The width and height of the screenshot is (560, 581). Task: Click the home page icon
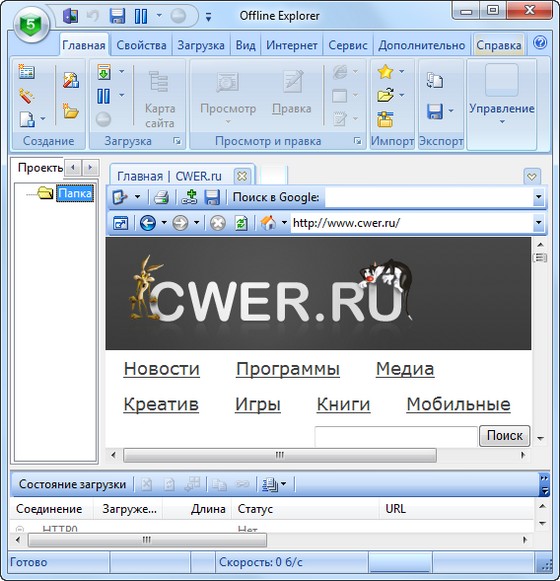tap(269, 223)
